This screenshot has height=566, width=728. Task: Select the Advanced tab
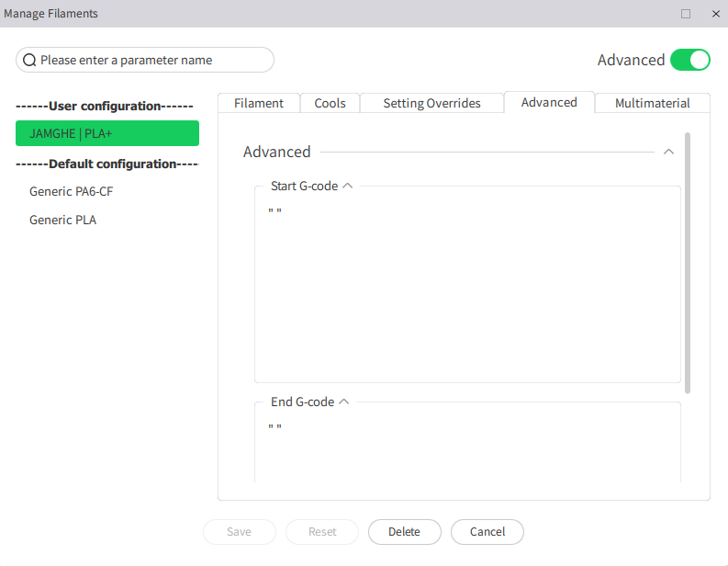click(x=549, y=102)
